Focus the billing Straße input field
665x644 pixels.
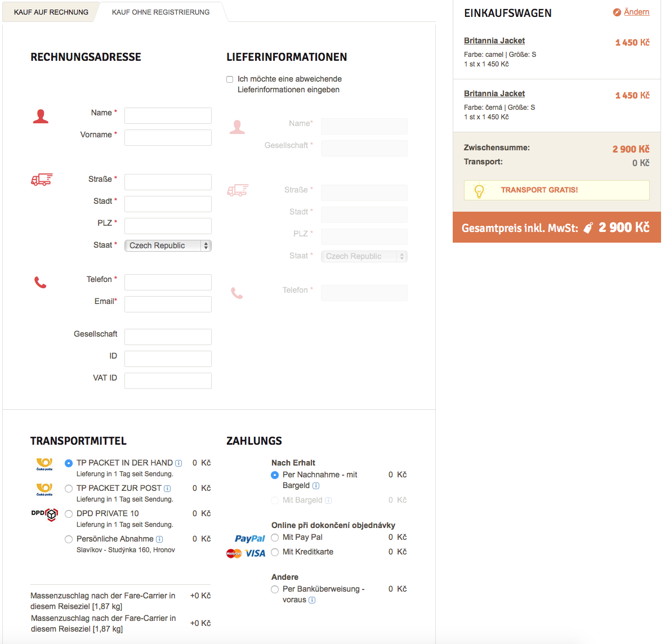click(168, 182)
